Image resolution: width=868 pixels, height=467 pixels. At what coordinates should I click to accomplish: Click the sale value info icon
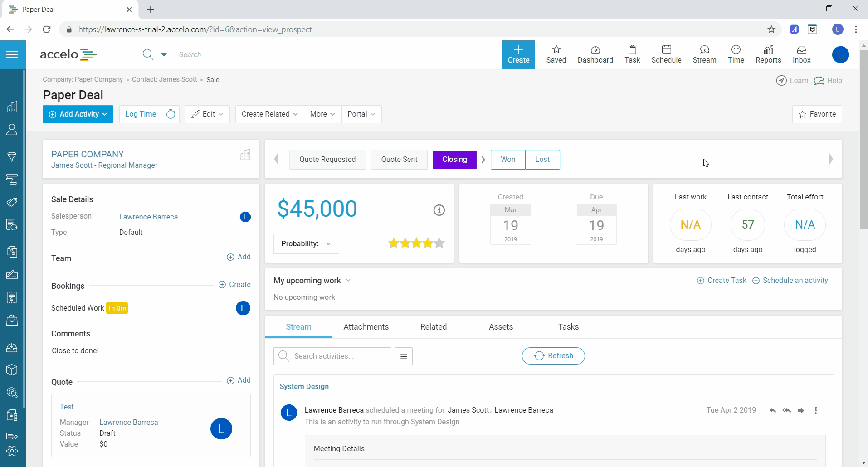[439, 210]
